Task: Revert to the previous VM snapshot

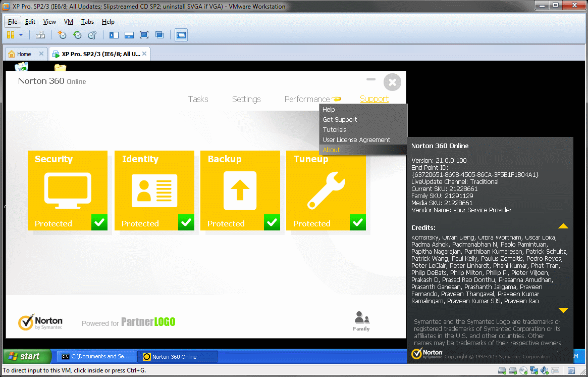Action: pyautogui.click(x=77, y=35)
